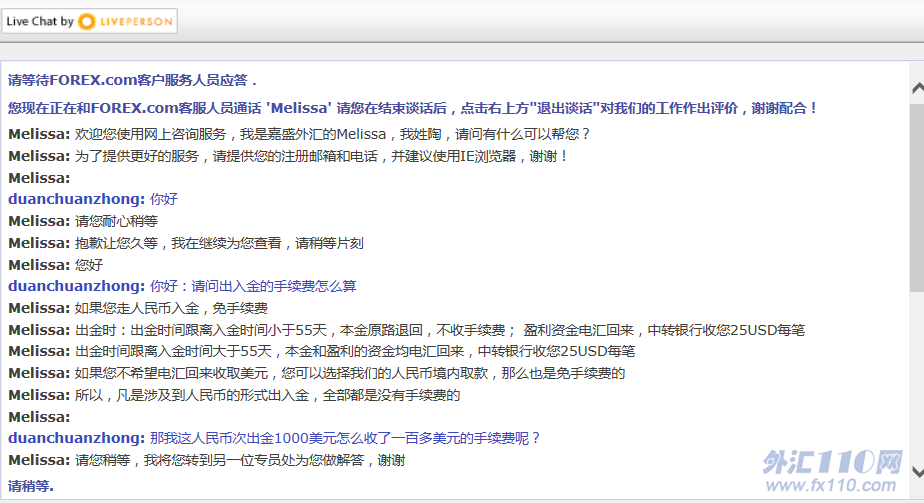Click Melissa's message "您好"
This screenshot has width=924, height=503.
[56, 265]
